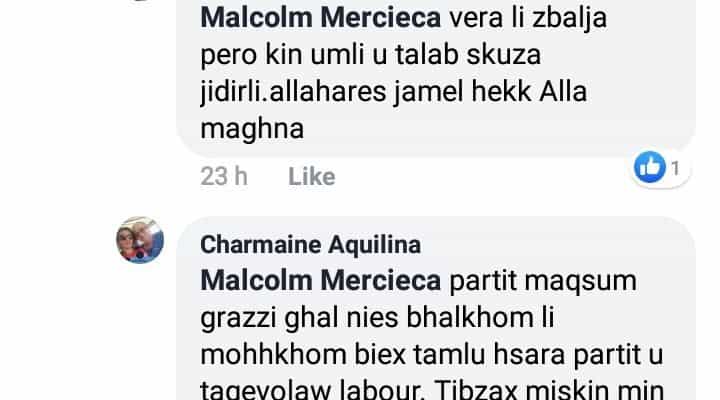Viewport: 720px width, 400px height.
Task: Select the line 'mohhkhom biex tamlu hsara partit u'
Action: tap(432, 355)
